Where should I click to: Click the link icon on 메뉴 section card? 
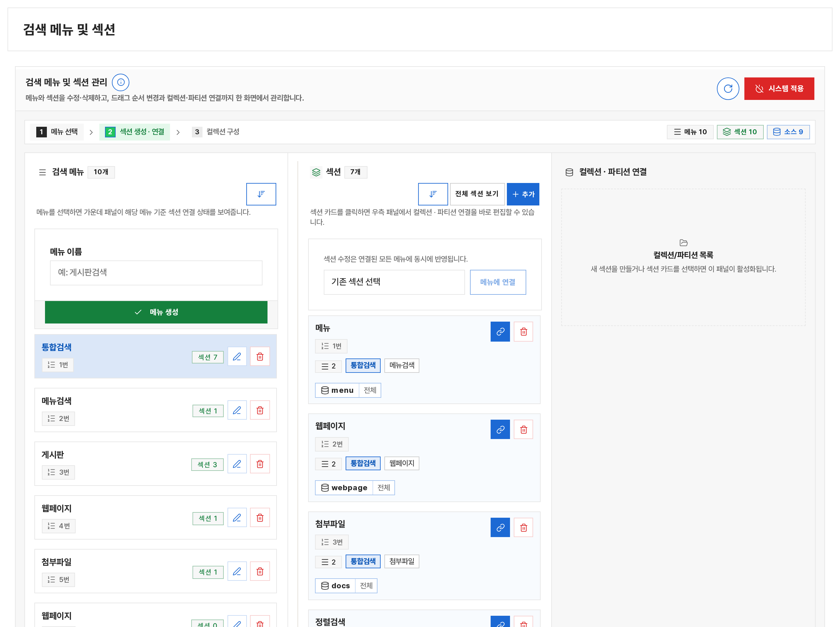pos(500,331)
